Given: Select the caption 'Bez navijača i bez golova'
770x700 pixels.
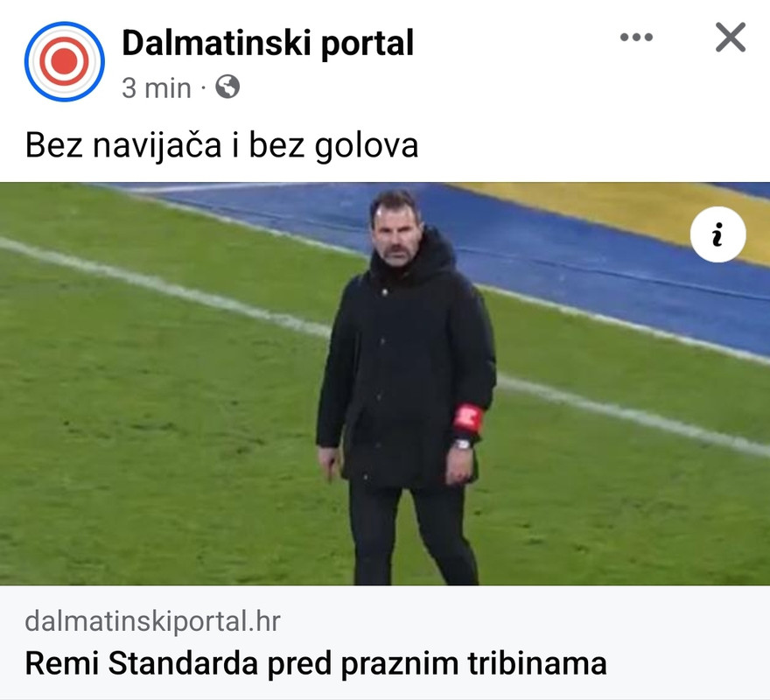Looking at the screenshot, I should point(221,146).
